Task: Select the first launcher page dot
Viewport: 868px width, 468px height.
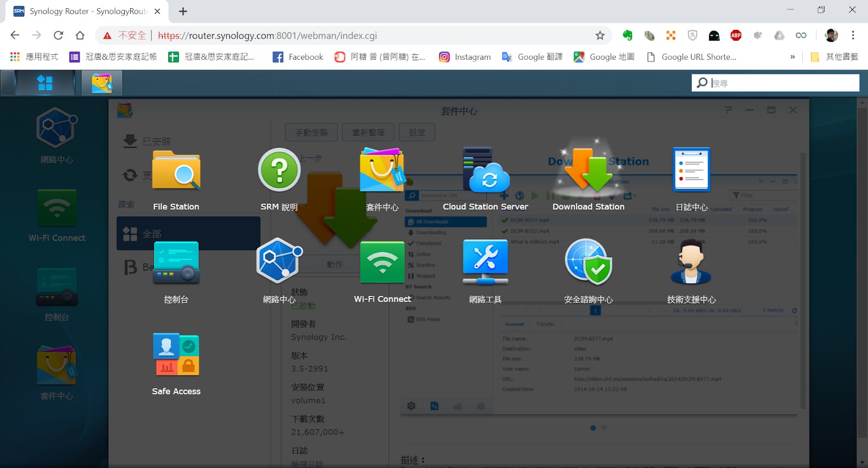Action: point(593,428)
